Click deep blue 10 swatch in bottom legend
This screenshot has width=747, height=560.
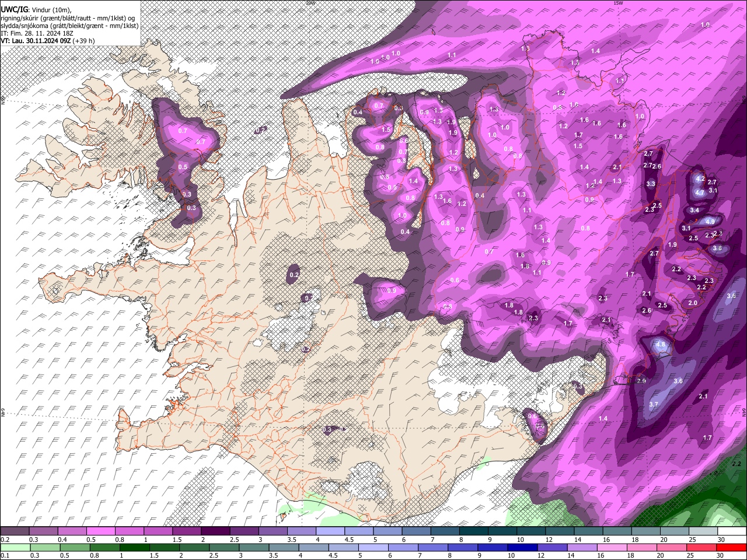coord(522,547)
